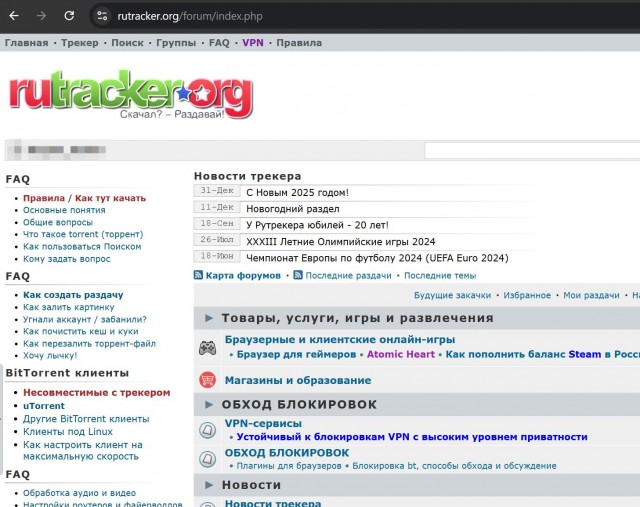This screenshot has height=507, width=640.
Task: Click RSS icon beside Карта форумов
Action: click(198, 275)
